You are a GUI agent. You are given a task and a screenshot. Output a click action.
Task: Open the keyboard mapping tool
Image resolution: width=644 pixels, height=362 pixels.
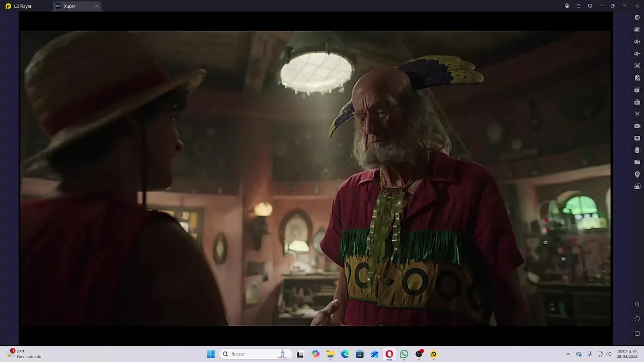pos(637,29)
